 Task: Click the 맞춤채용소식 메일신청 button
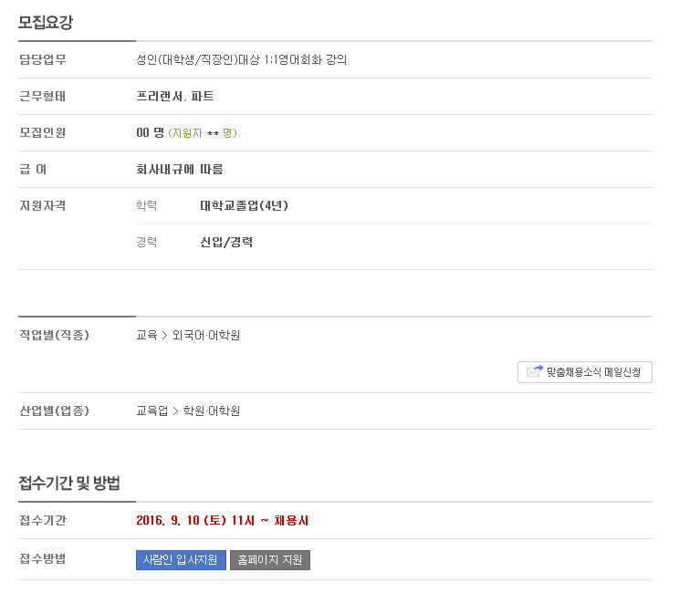click(x=585, y=372)
